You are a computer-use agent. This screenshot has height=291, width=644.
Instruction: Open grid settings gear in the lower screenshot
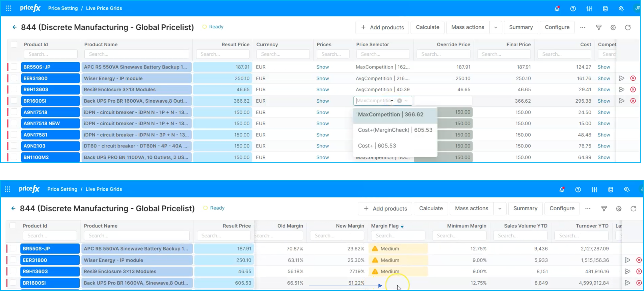(x=619, y=209)
